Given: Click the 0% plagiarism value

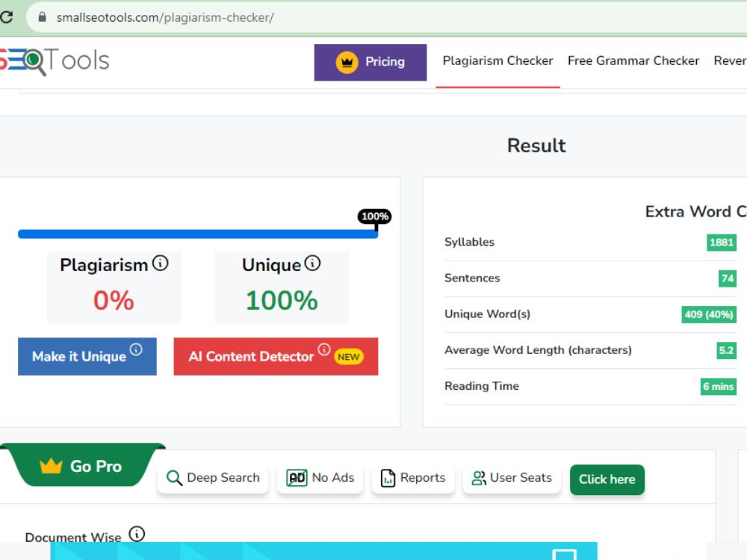Looking at the screenshot, I should (x=114, y=300).
